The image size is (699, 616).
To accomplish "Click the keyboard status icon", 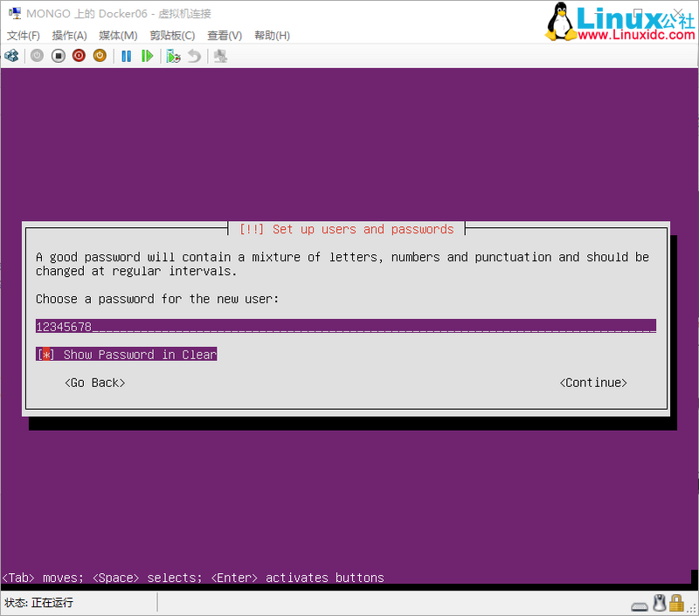I will coord(639,603).
